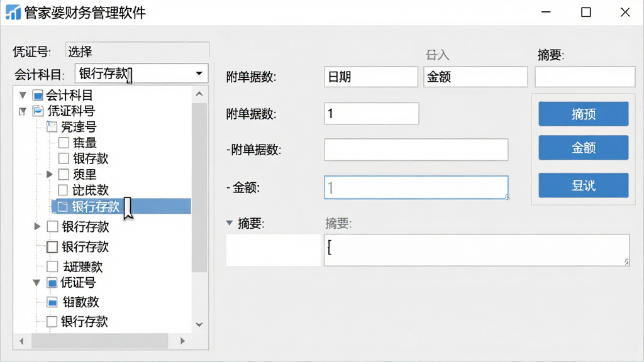The height and width of the screenshot is (362, 644).
Task: Click the 日入 column heading text
Action: (437, 55)
